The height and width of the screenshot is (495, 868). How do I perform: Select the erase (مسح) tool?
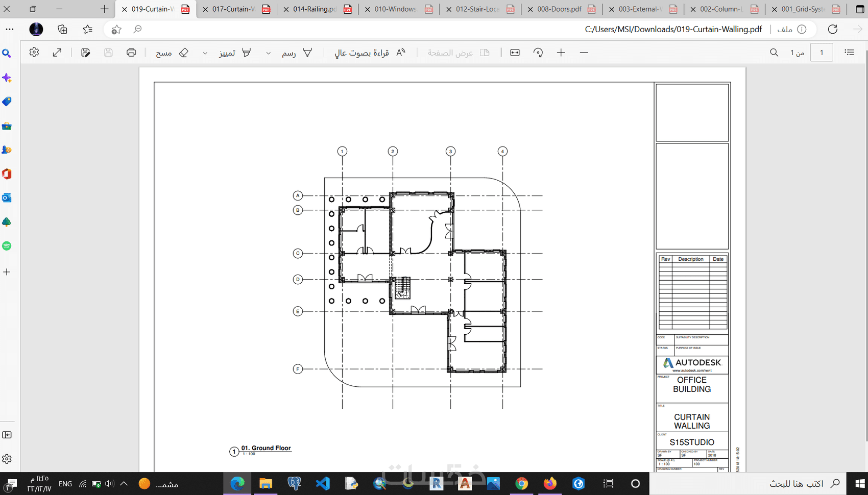click(173, 53)
